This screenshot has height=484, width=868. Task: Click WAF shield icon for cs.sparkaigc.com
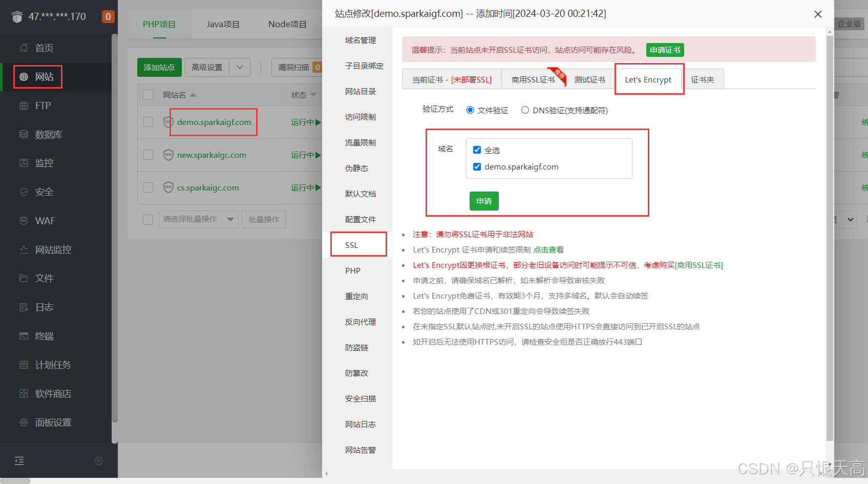[x=168, y=187]
